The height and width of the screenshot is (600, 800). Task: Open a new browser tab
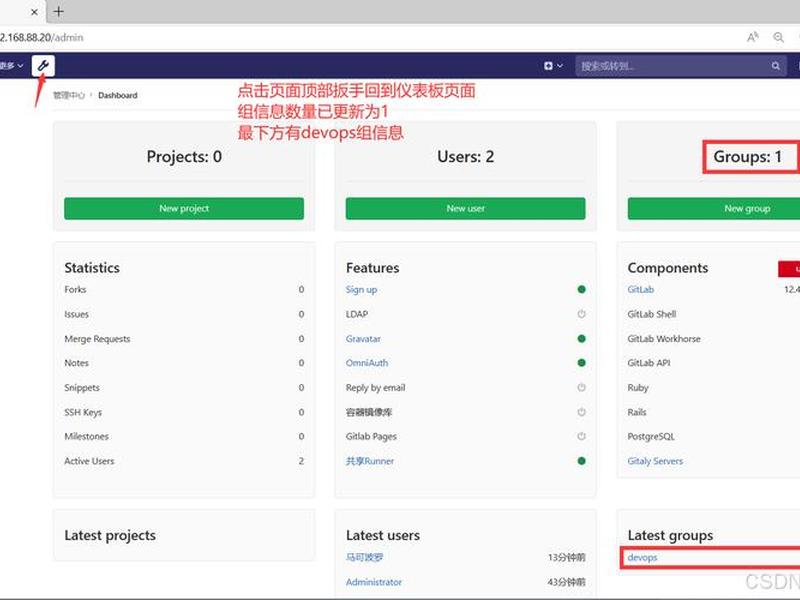(59, 11)
